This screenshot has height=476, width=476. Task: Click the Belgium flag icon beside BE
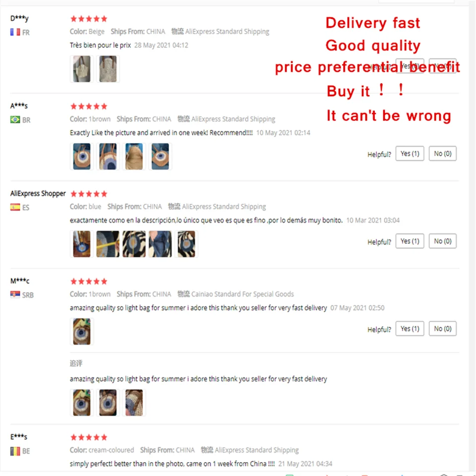tap(15, 451)
